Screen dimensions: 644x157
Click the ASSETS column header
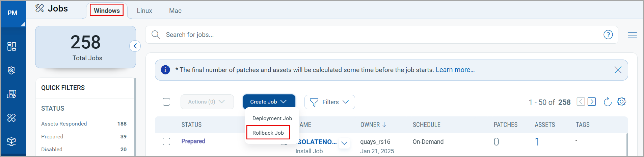545,125
